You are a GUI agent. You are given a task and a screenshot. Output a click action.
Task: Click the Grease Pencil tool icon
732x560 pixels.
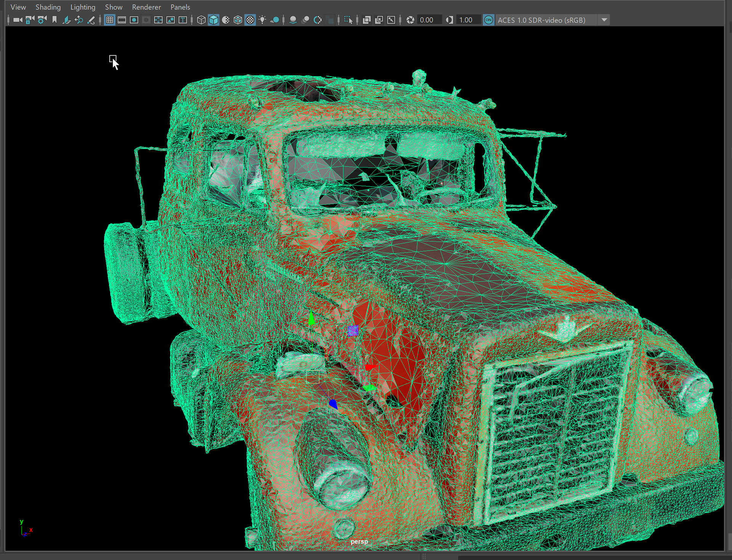coord(91,20)
